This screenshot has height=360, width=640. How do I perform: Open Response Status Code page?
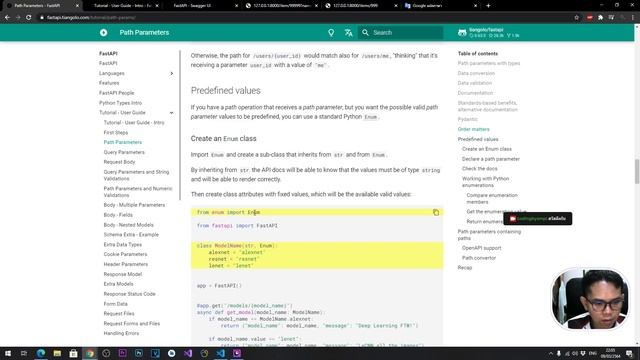[x=129, y=294]
